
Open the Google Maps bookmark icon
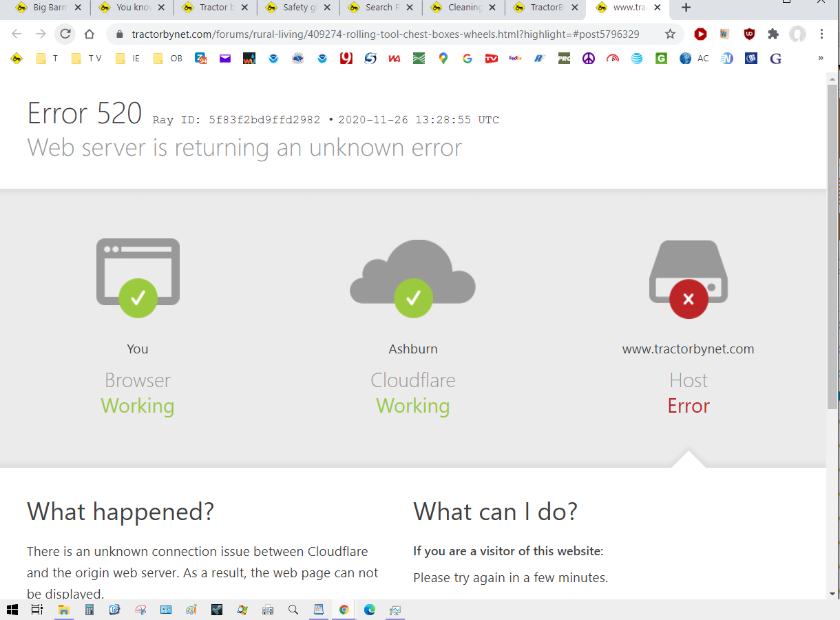pos(443,59)
